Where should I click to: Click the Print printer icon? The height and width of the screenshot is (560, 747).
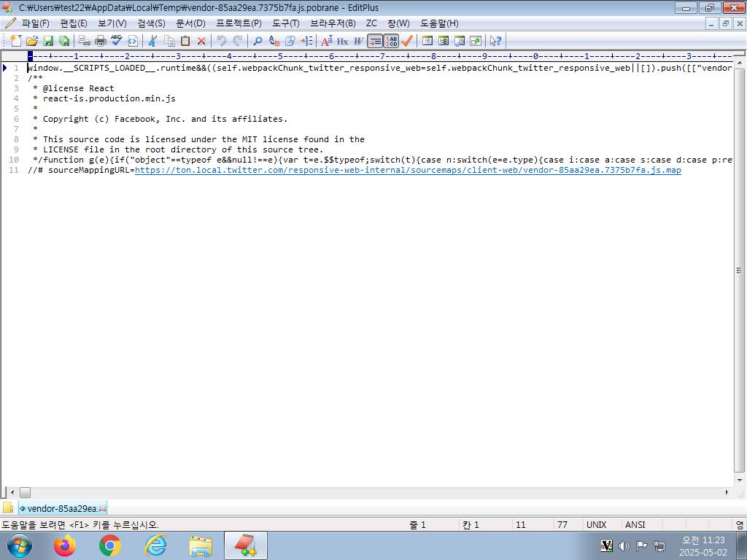[101, 41]
